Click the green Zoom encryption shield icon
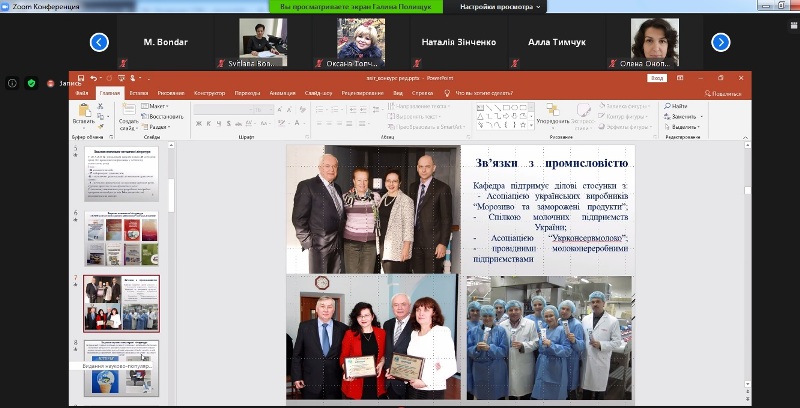This screenshot has width=800, height=408. coord(32,83)
